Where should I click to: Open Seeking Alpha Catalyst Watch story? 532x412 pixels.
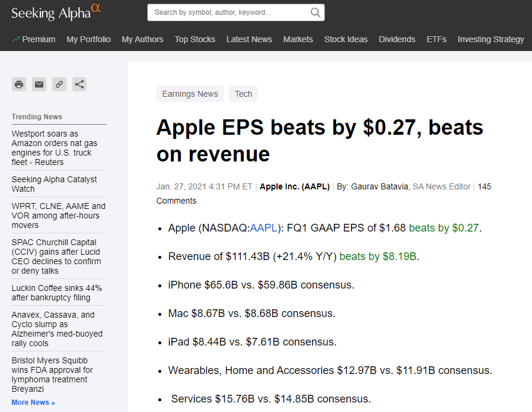(55, 184)
